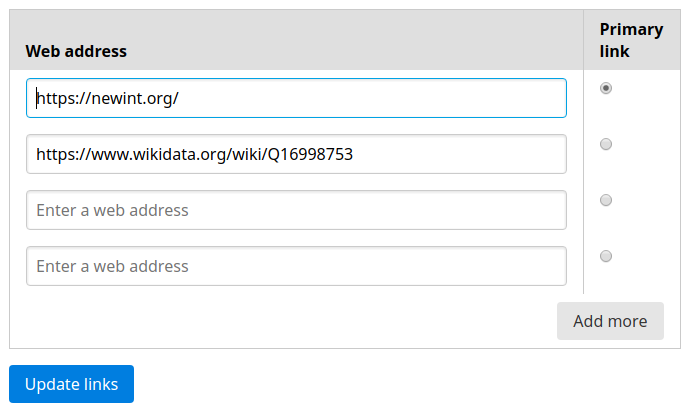Focus the first empty web address field
This screenshot has height=411, width=699.
[296, 210]
